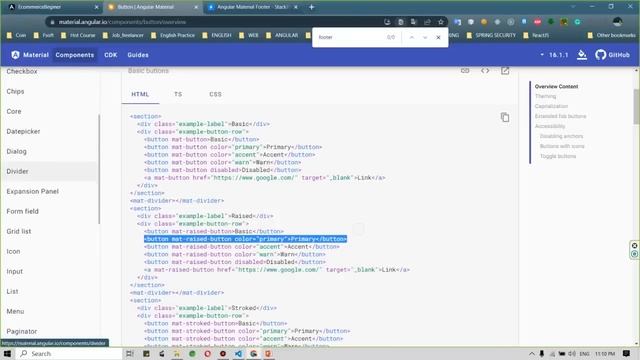This screenshot has height=360, width=640.
Task: Click the find-in-page search field
Action: tap(350, 37)
